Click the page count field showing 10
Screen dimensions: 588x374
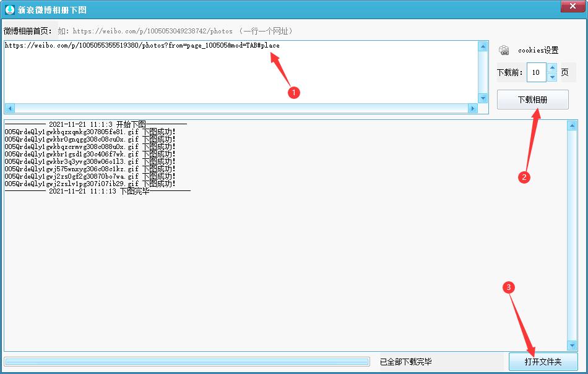(x=536, y=72)
